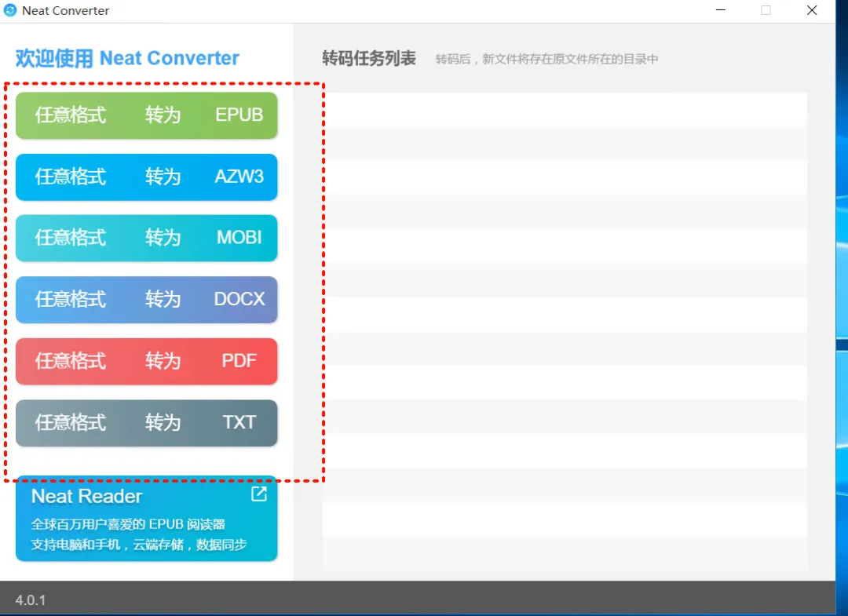Click the convert to EPUB button
The width and height of the screenshot is (848, 616).
(147, 115)
